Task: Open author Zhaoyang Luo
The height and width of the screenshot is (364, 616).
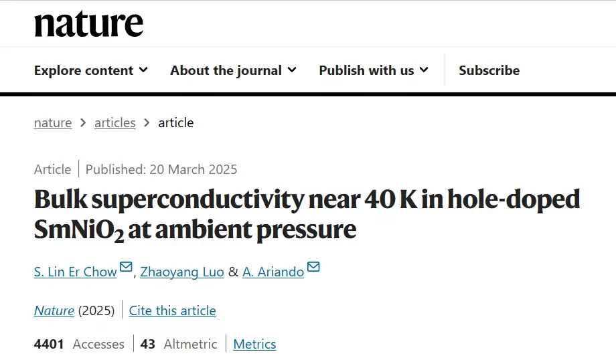Action: [182, 272]
